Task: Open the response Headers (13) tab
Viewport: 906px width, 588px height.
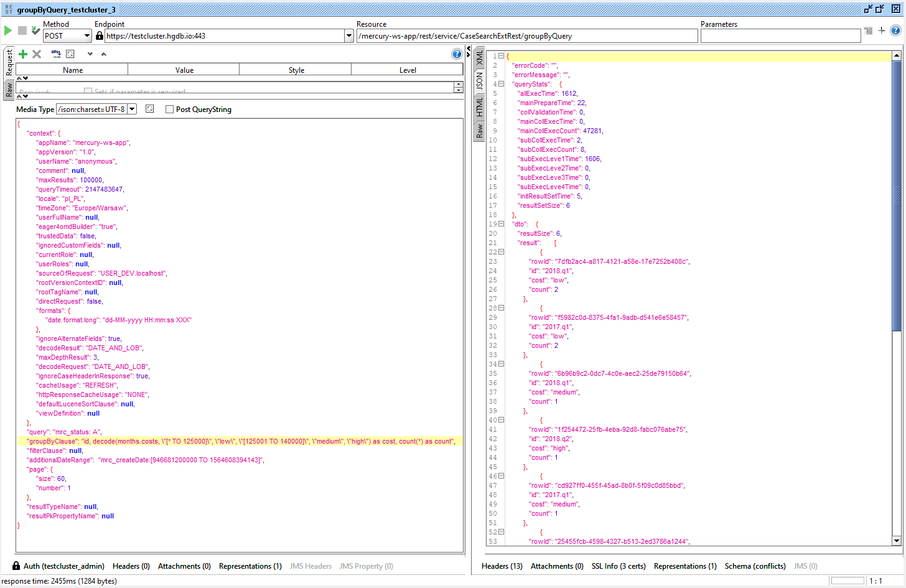Action: (x=502, y=566)
